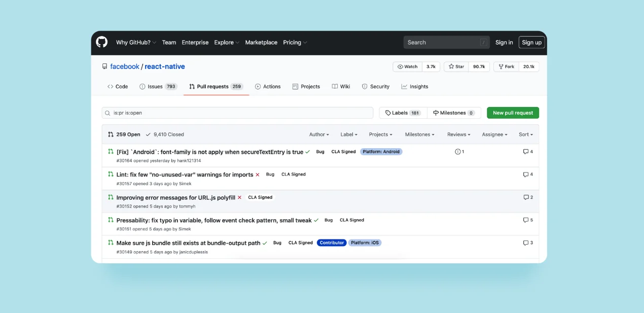This screenshot has width=644, height=313.
Task: Expand the Why GitHub? menu
Action: click(136, 43)
